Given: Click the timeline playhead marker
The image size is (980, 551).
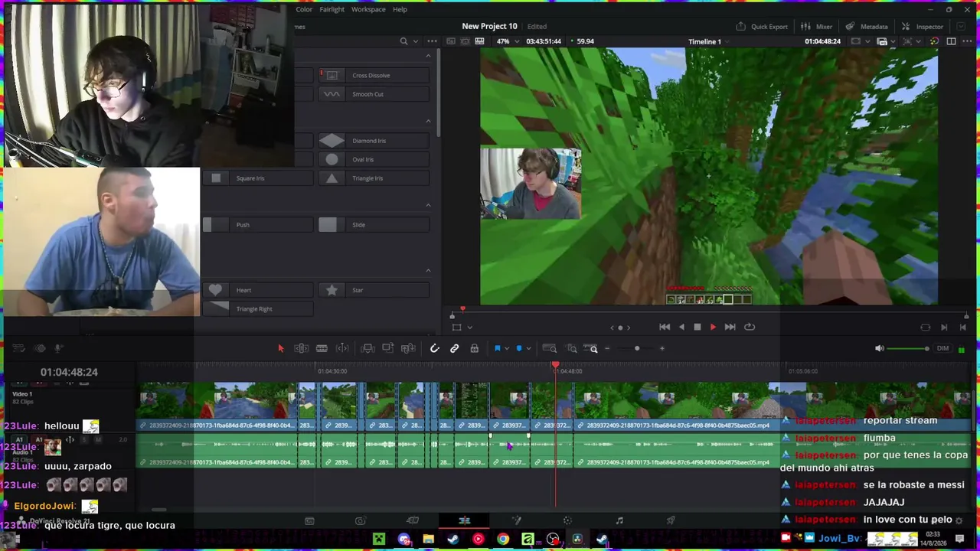Looking at the screenshot, I should point(555,366).
